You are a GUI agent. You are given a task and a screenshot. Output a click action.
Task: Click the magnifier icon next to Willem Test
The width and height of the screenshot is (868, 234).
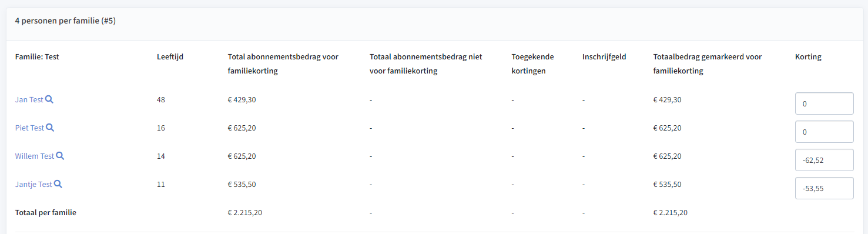[60, 156]
